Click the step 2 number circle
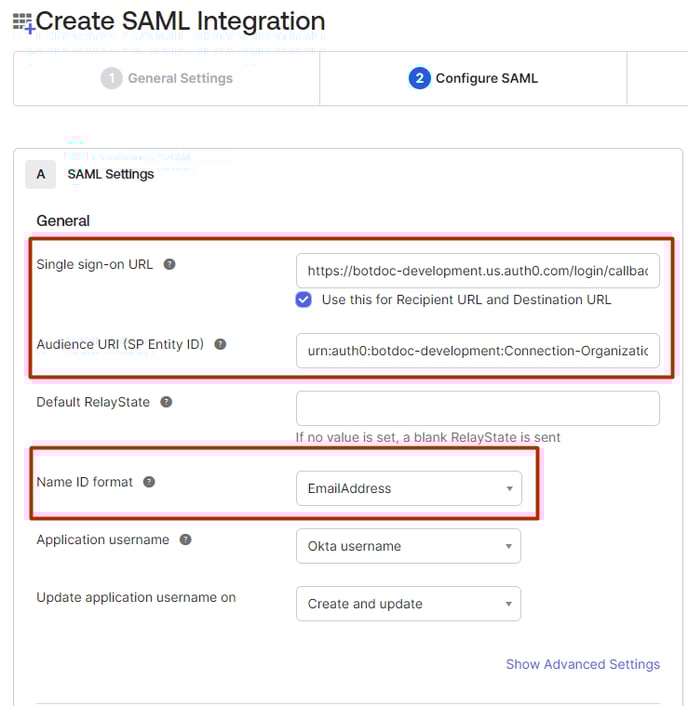The image size is (688, 706). click(x=419, y=78)
